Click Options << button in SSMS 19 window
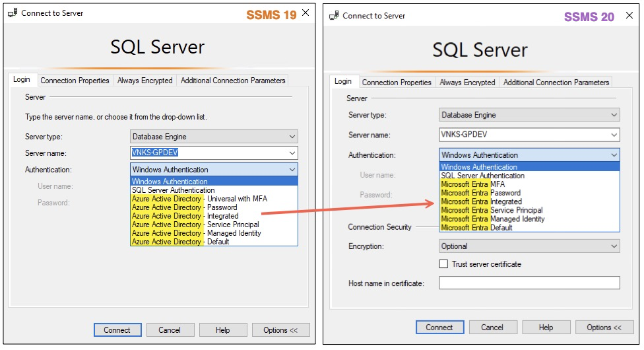This screenshot has width=644, height=350. tap(280, 330)
